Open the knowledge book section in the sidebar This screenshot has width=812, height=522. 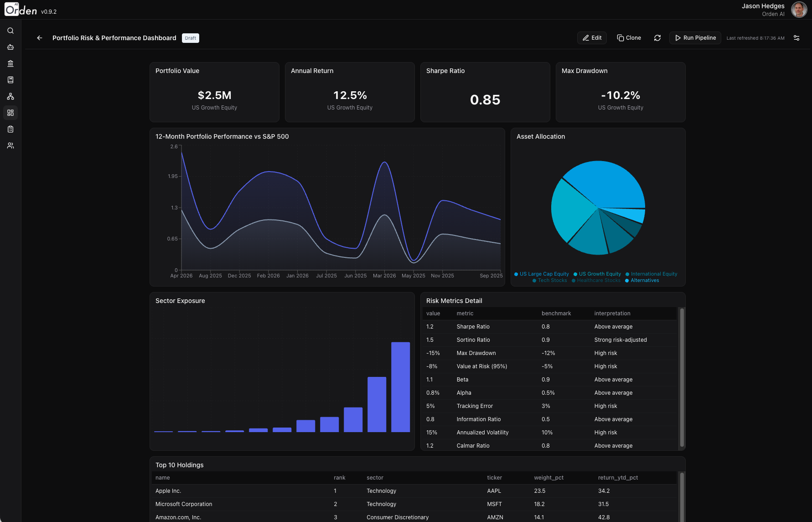(10, 80)
